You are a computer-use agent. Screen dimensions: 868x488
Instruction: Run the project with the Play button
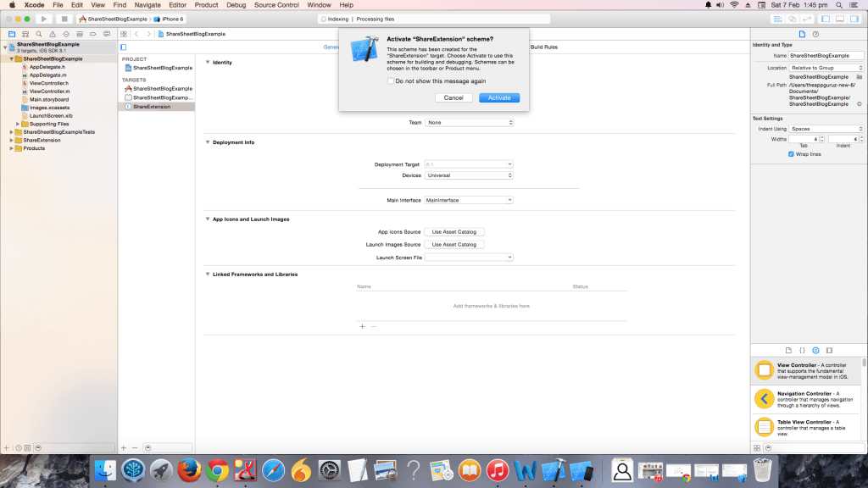[44, 19]
